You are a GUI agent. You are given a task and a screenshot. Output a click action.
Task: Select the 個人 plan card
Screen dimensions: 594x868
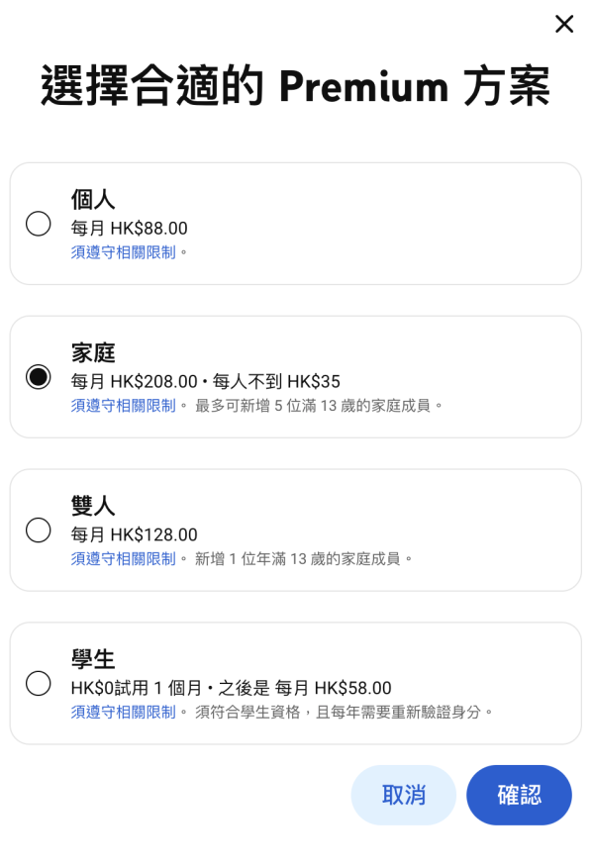pos(297,224)
